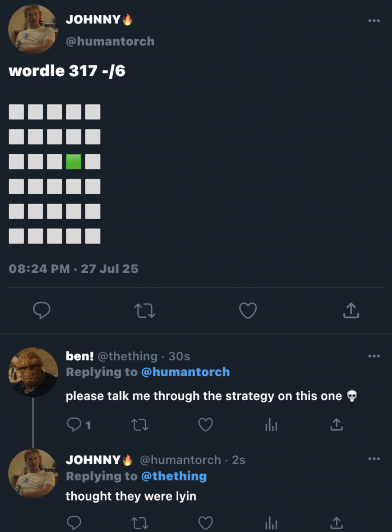The image size is (392, 532).
Task: Open @humantorch link in ben's reply
Action: coord(185,372)
